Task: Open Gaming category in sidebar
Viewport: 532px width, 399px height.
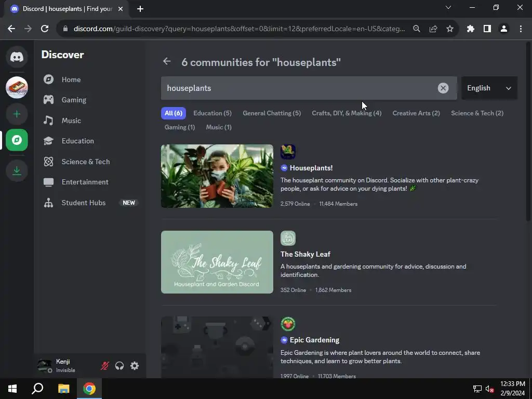Action: (x=91, y=100)
